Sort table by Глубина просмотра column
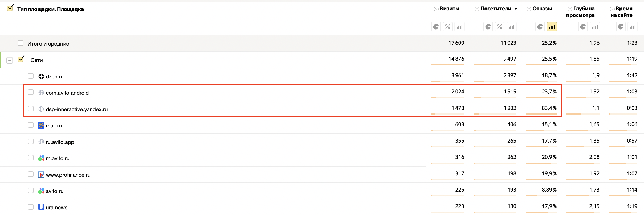 tap(580, 12)
